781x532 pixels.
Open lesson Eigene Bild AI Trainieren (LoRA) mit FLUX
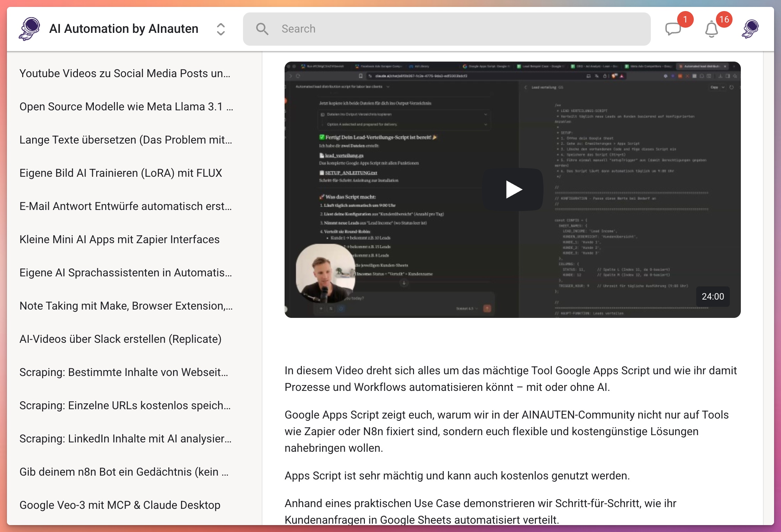pos(121,173)
